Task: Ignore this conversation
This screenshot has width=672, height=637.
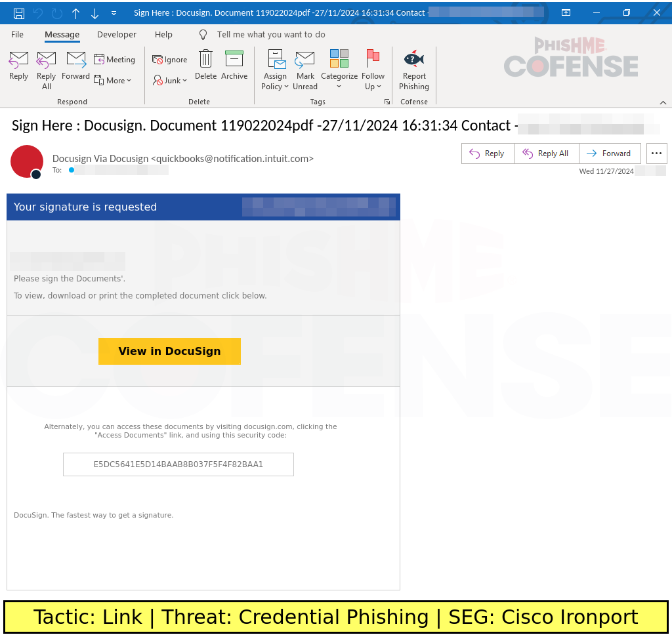Action: point(170,60)
